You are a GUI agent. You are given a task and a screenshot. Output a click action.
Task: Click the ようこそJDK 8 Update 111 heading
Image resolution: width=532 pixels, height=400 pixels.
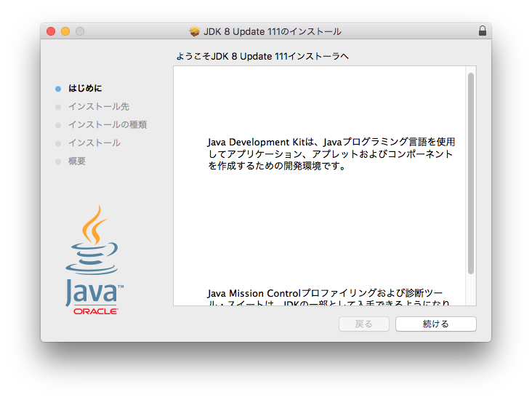(262, 57)
